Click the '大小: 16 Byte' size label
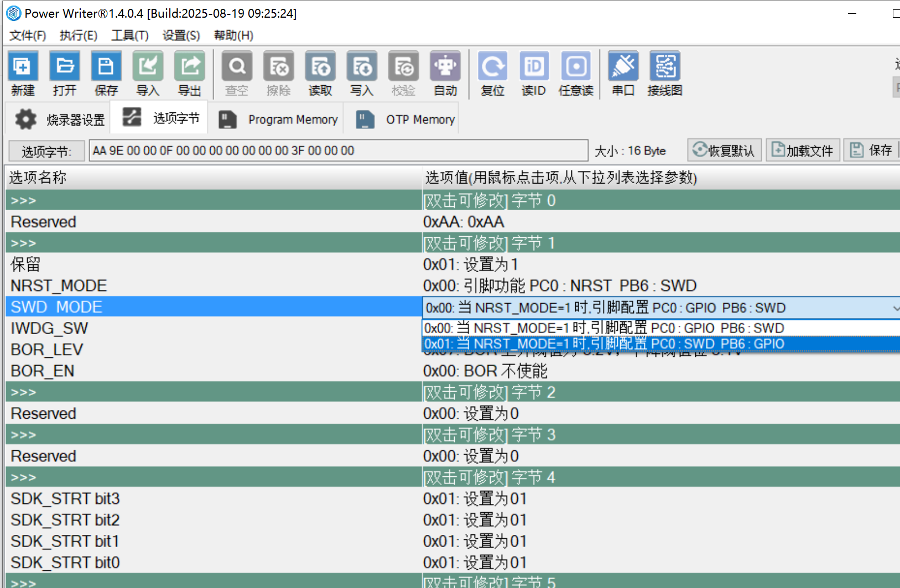Image resolution: width=900 pixels, height=588 pixels. pos(630,151)
